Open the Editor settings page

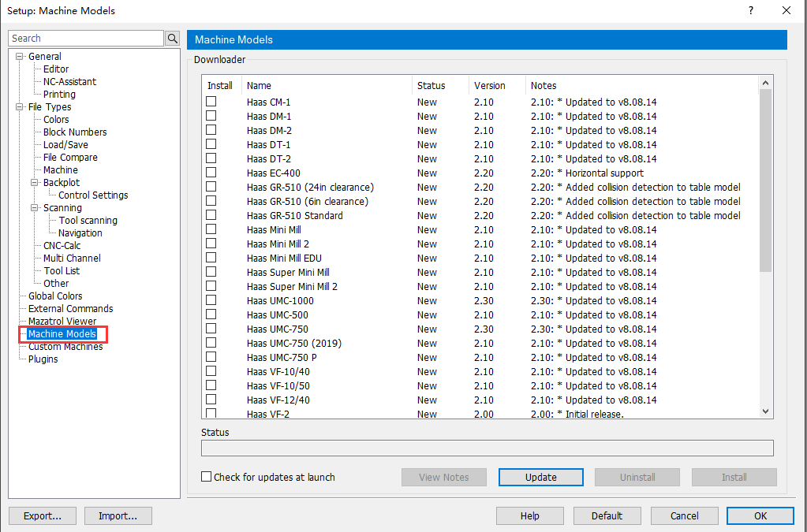coord(55,69)
